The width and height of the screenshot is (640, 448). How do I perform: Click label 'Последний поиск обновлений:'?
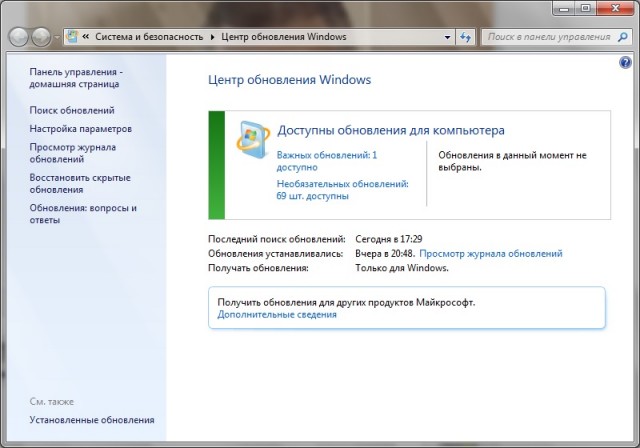277,239
